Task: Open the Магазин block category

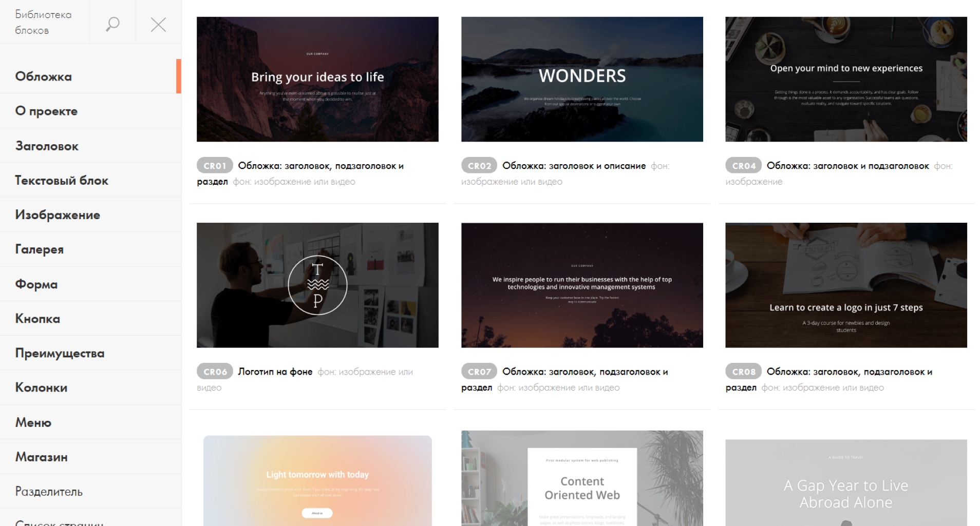Action: point(41,457)
